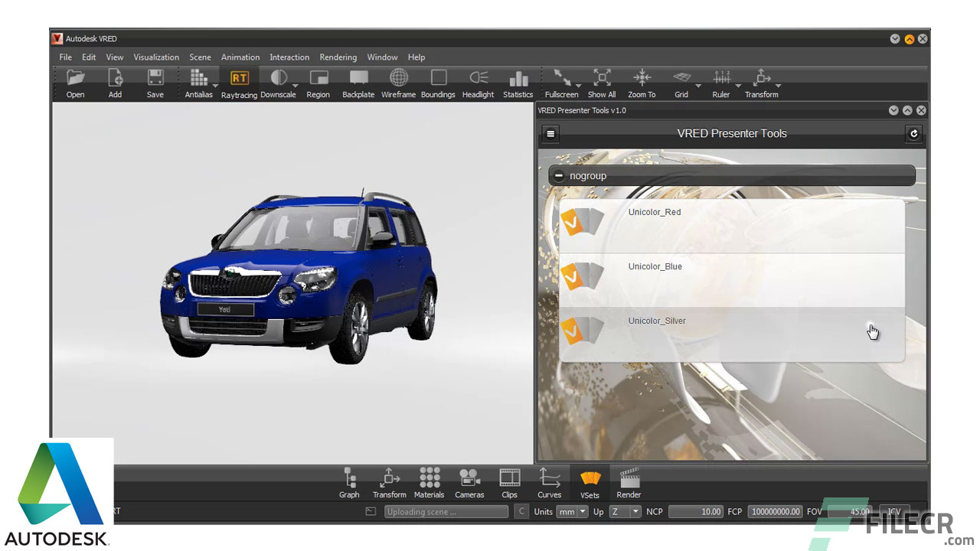The image size is (980, 551).
Task: Click the Unicolor_Silver variant icon
Action: click(x=583, y=331)
